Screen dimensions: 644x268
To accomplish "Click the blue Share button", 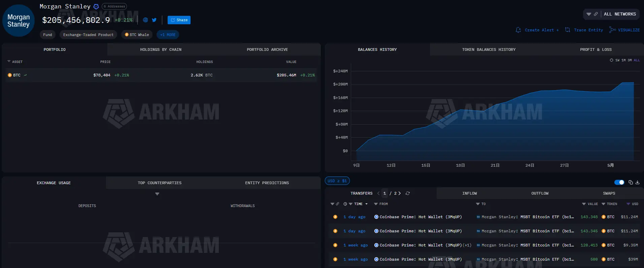I will click(179, 20).
